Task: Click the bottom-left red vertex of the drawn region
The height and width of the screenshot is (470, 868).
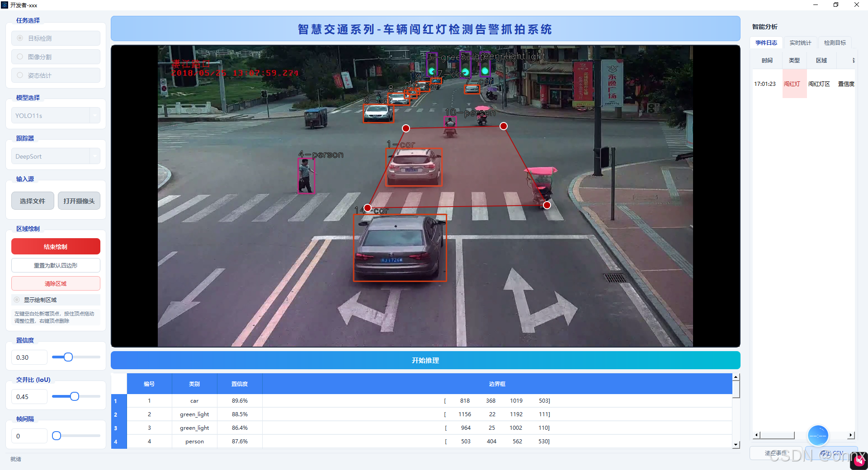Action: point(368,208)
